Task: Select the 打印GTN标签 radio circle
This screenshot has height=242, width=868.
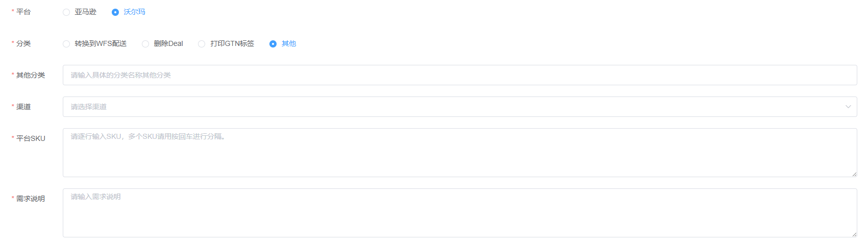Action: (x=202, y=44)
